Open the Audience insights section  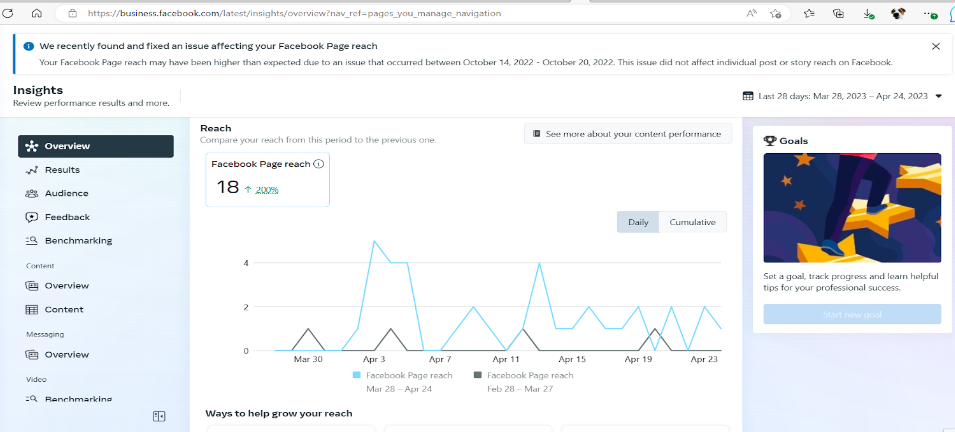(x=66, y=193)
